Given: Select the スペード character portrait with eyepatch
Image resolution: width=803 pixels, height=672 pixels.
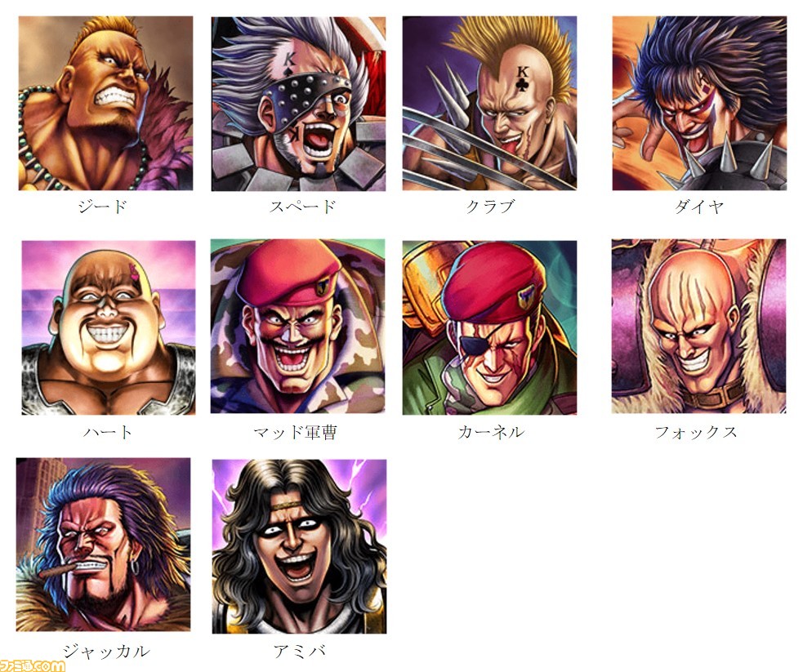Looking at the screenshot, I should click(298, 104).
